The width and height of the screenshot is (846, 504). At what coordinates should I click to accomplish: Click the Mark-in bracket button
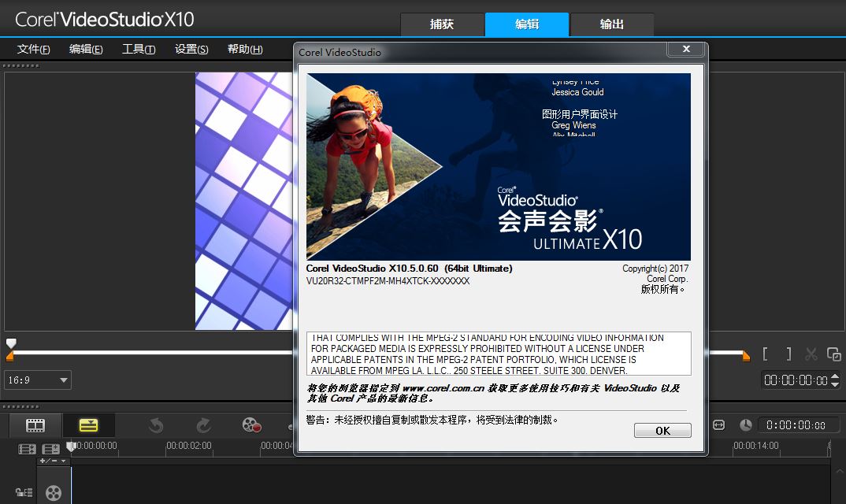[x=765, y=354]
